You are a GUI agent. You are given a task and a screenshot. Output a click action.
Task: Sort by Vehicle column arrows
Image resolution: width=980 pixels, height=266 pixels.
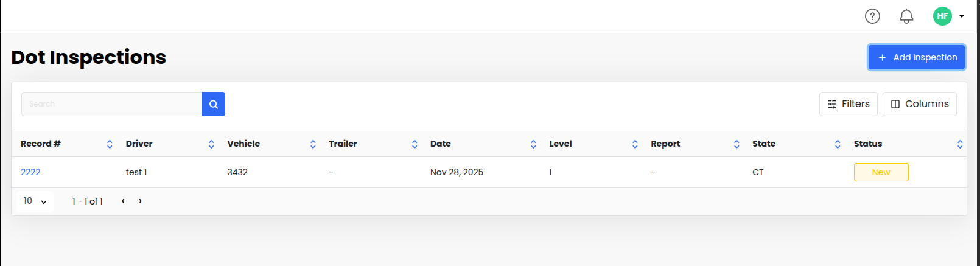313,144
